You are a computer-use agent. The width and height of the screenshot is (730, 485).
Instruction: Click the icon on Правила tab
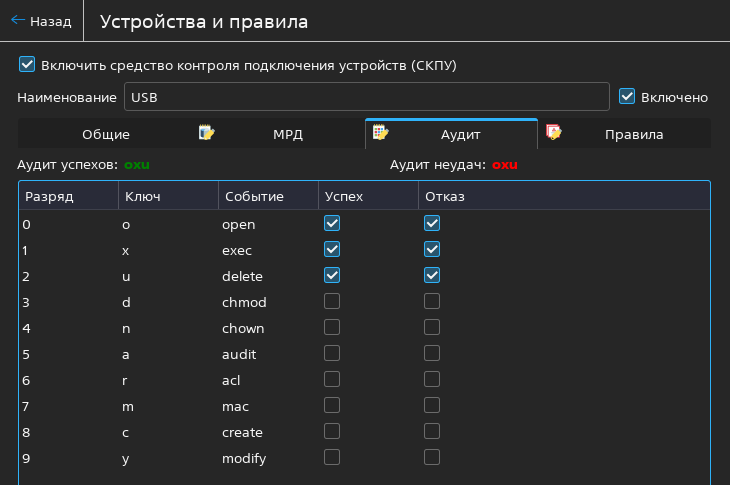[x=553, y=133]
